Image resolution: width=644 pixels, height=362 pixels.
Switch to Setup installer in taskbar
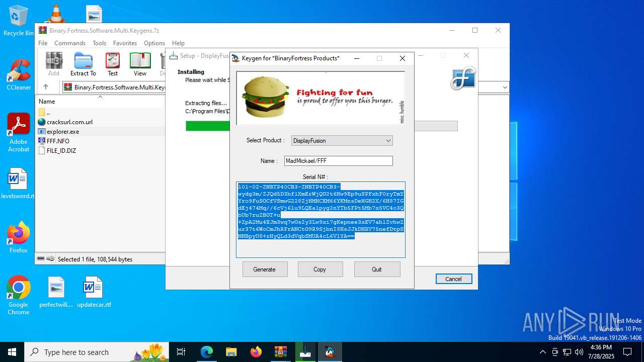click(x=305, y=352)
